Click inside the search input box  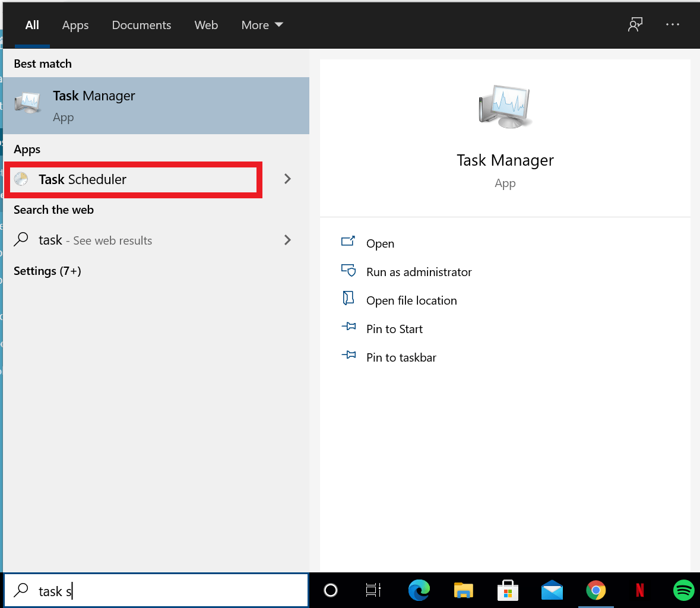[x=154, y=590]
